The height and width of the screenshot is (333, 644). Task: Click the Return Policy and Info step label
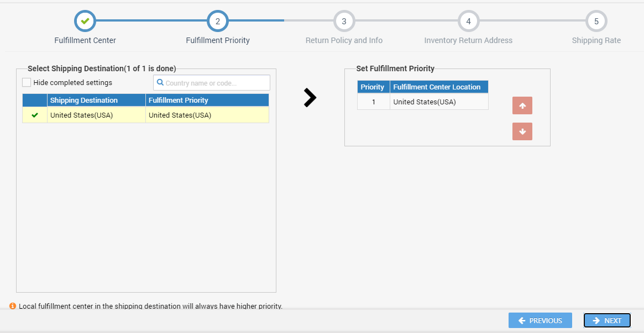tap(344, 40)
